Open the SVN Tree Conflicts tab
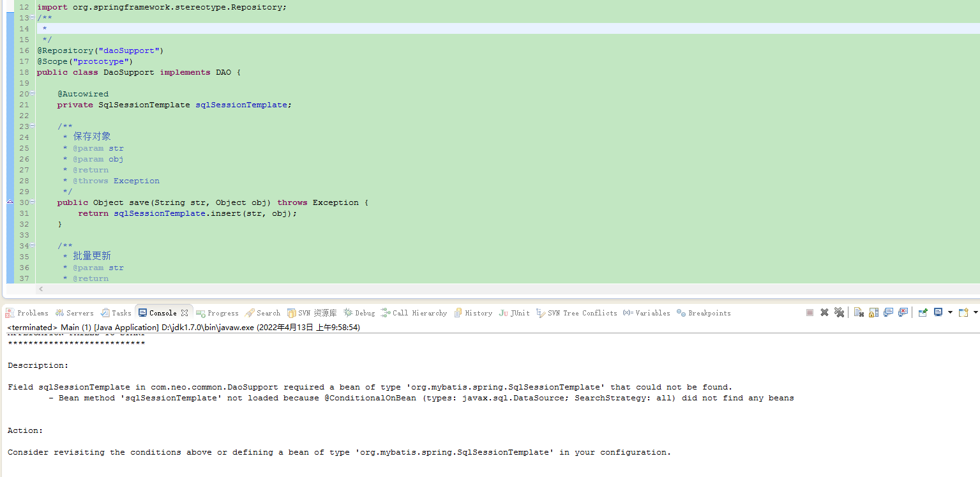 pyautogui.click(x=577, y=313)
